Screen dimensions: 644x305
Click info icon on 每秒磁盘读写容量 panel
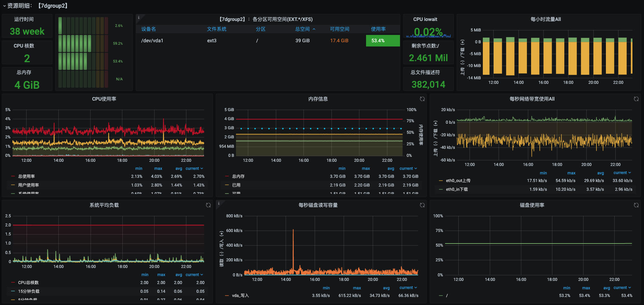pos(219,203)
